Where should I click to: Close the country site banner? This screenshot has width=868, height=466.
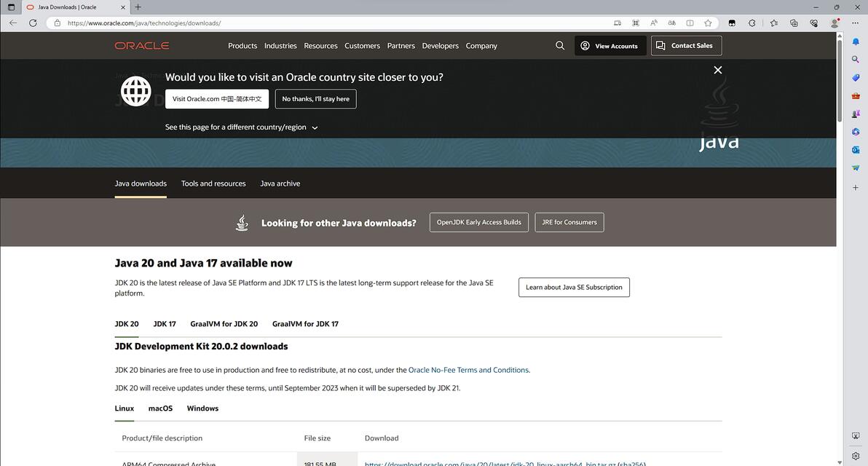click(x=717, y=70)
